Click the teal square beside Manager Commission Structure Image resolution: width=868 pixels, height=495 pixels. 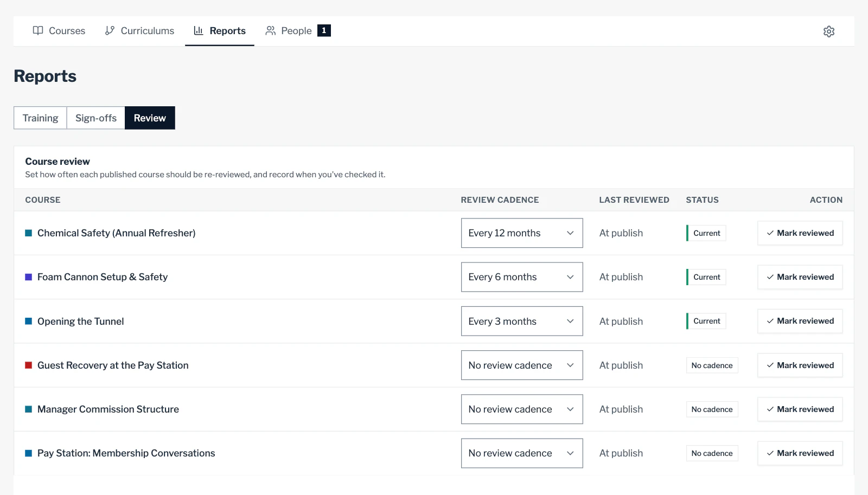29,409
